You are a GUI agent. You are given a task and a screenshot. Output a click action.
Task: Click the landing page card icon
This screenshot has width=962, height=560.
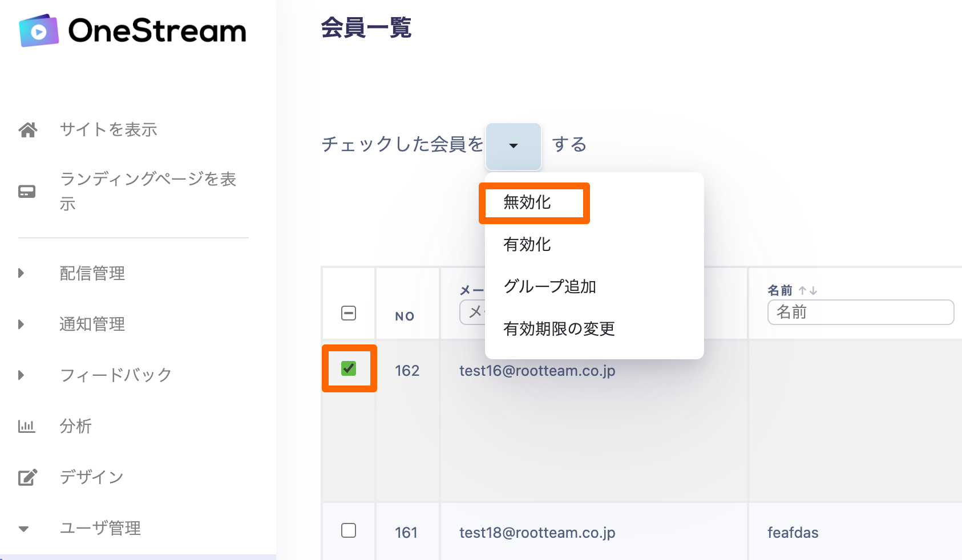27,192
